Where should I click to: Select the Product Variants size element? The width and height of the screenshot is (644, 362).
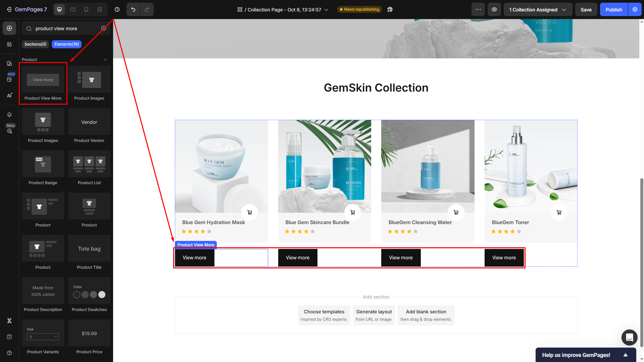click(43, 337)
